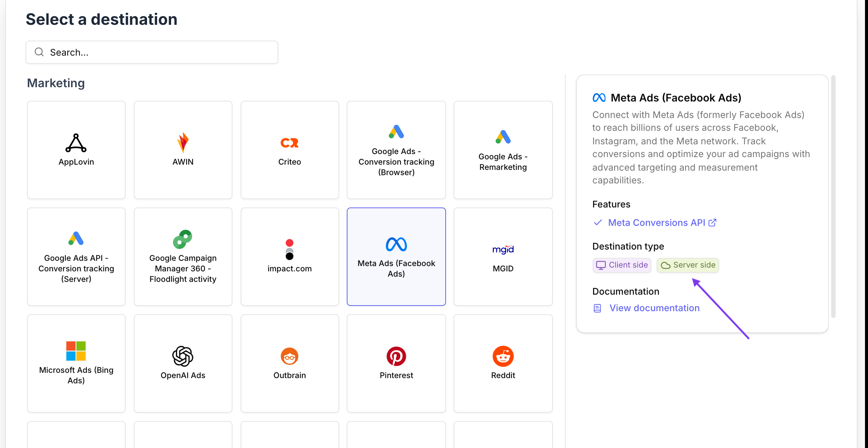This screenshot has width=868, height=448.
Task: Click the MGID logo
Action: (503, 249)
